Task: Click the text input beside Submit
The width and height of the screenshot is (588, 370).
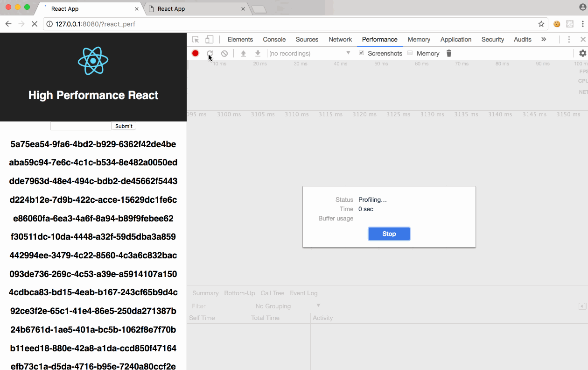Action: (x=81, y=126)
